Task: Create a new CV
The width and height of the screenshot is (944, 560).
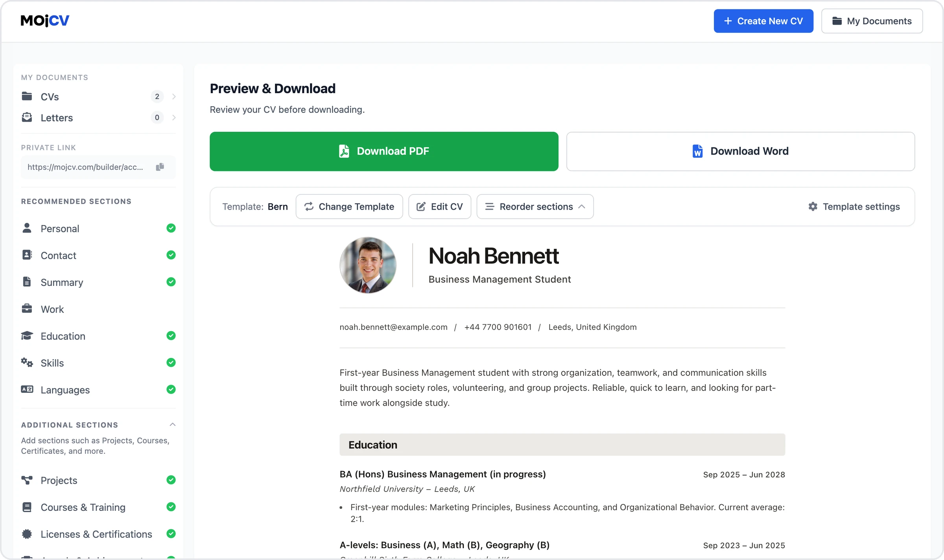Action: tap(763, 21)
